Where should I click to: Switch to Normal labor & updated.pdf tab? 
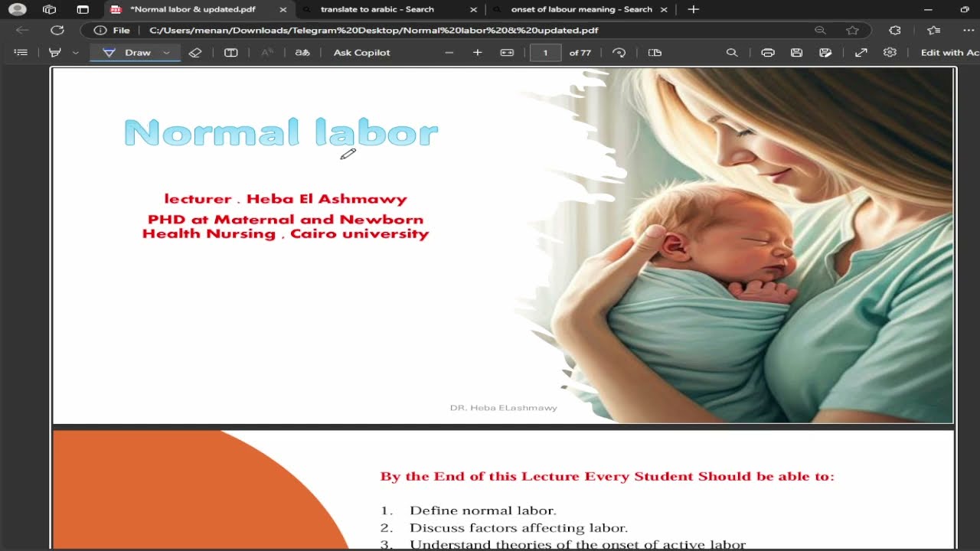[x=193, y=9]
